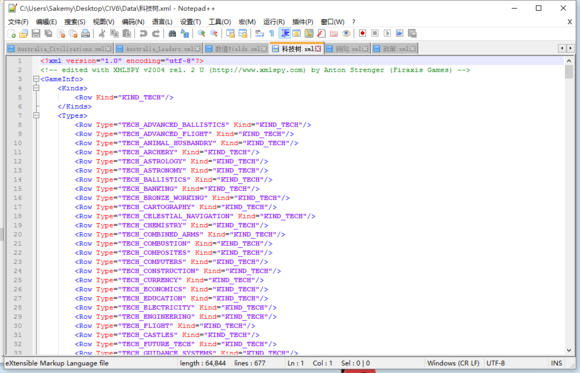Click the TECH_BANKING line of code
The height and width of the screenshot is (373, 580).
tap(167, 189)
